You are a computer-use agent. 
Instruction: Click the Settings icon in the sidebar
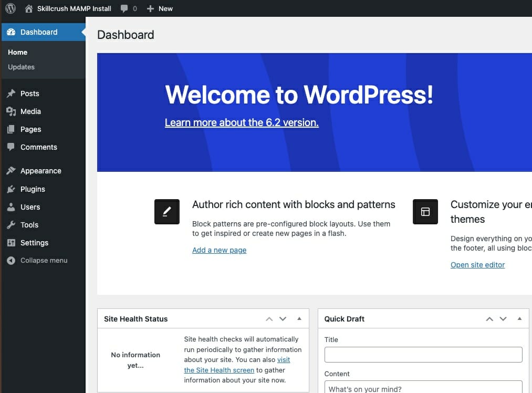(x=12, y=243)
